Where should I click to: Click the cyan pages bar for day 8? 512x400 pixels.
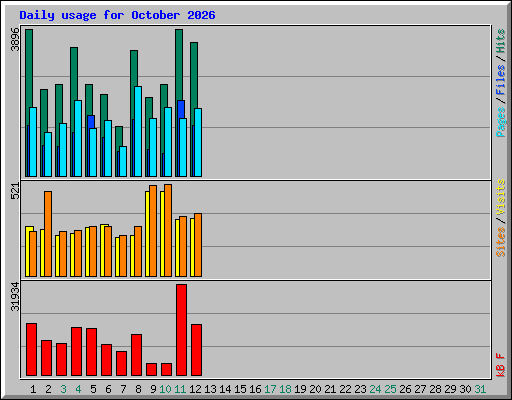[138, 131]
